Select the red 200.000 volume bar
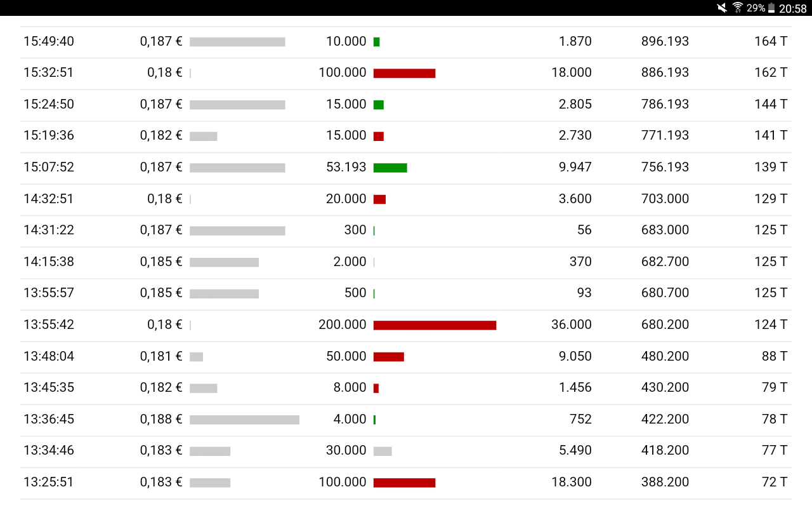This screenshot has height=508, width=812. click(435, 325)
